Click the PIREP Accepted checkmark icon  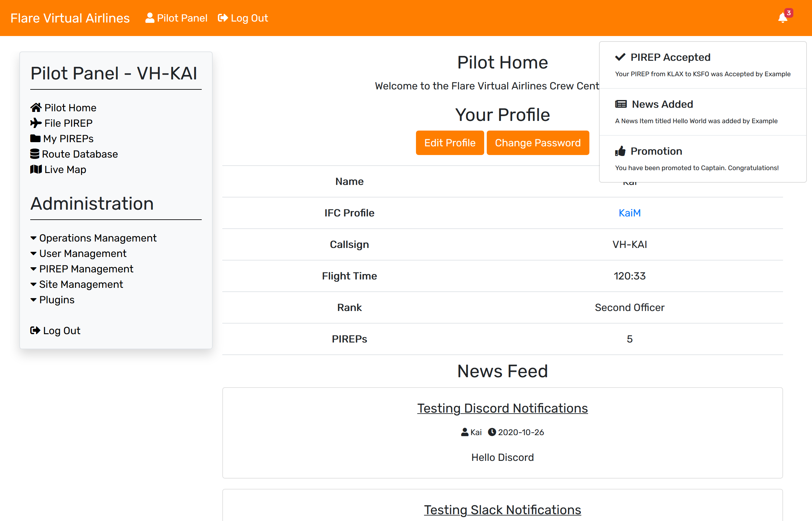[x=620, y=57]
